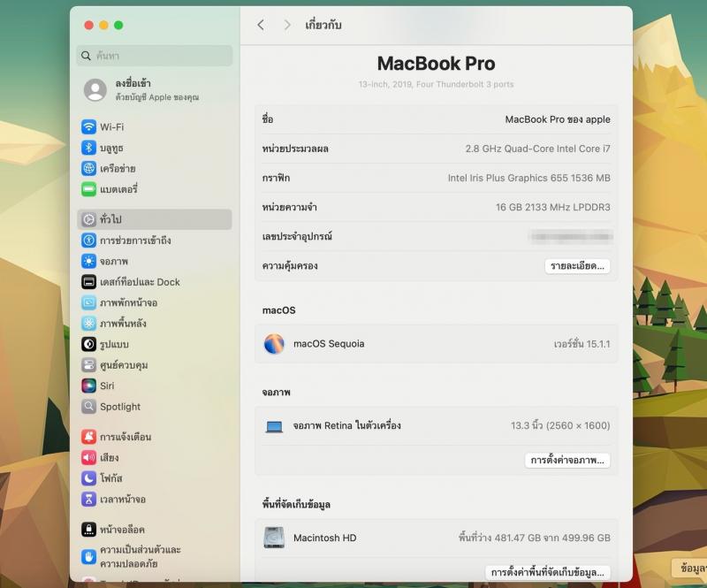Image resolution: width=707 pixels, height=588 pixels.
Task: Open Spotlight magnifier icon
Action: [89, 407]
